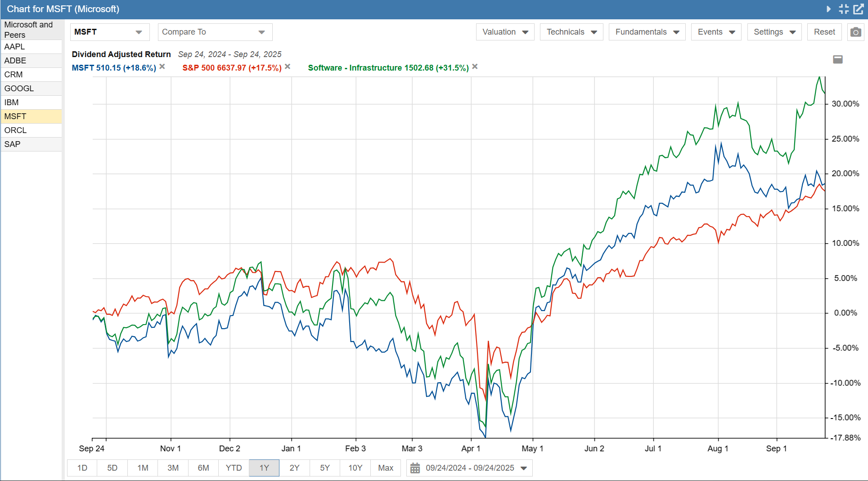Switch to the 5Y time range
Screen dimensions: 868x481
click(x=324, y=468)
